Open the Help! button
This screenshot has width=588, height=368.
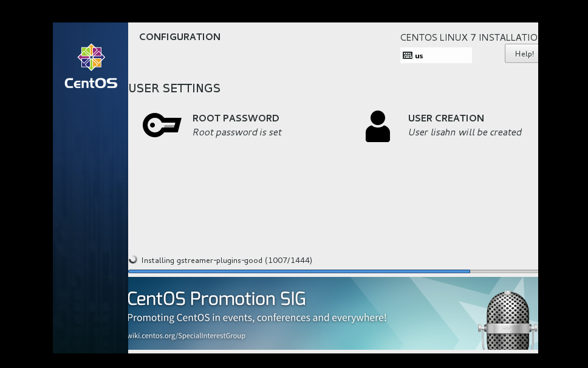pos(522,53)
